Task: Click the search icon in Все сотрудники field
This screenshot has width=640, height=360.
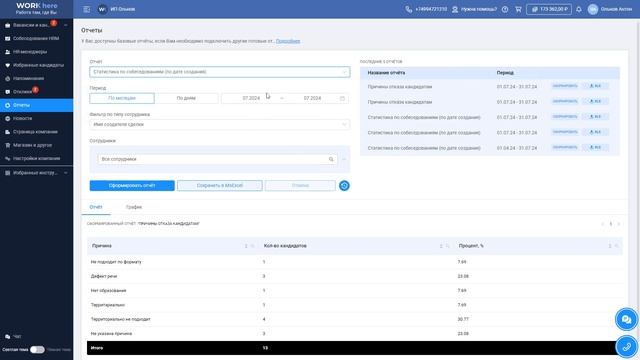Action: pos(331,159)
